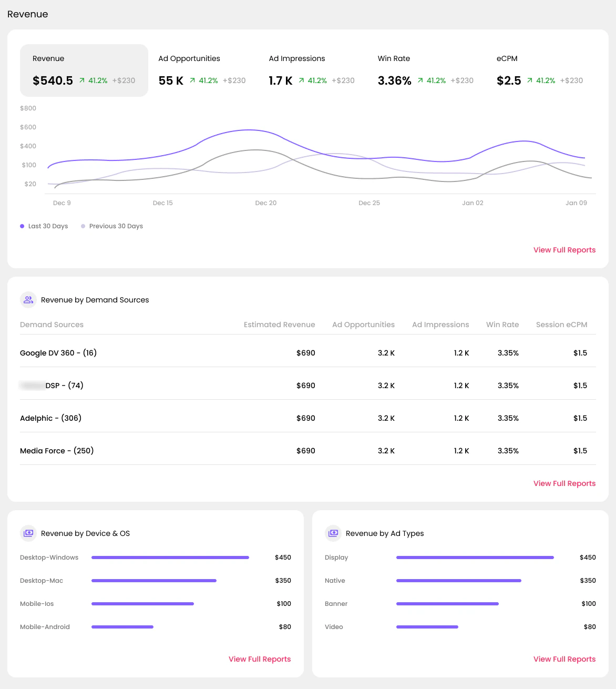Click the $450 value for Desktop-Windows

[x=283, y=558]
